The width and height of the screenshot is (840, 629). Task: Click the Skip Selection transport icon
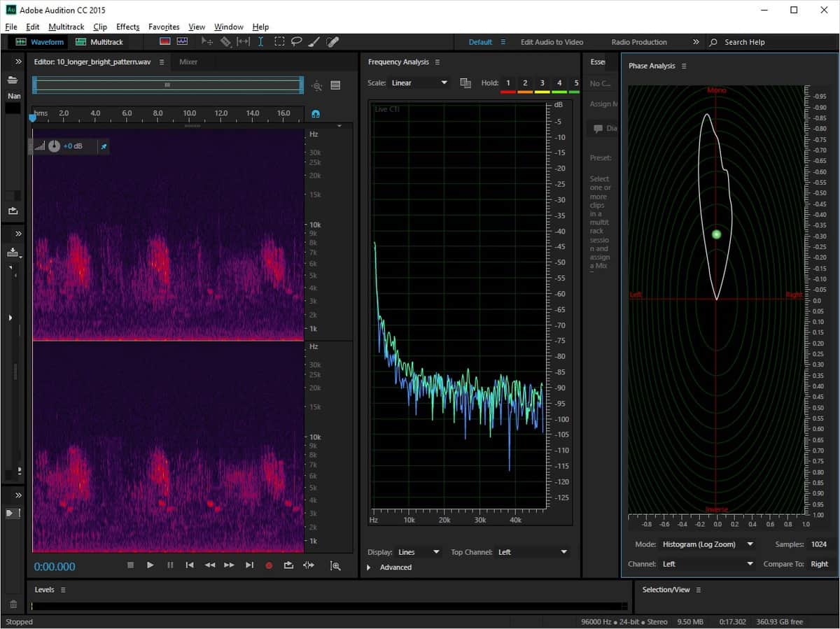pos(309,565)
